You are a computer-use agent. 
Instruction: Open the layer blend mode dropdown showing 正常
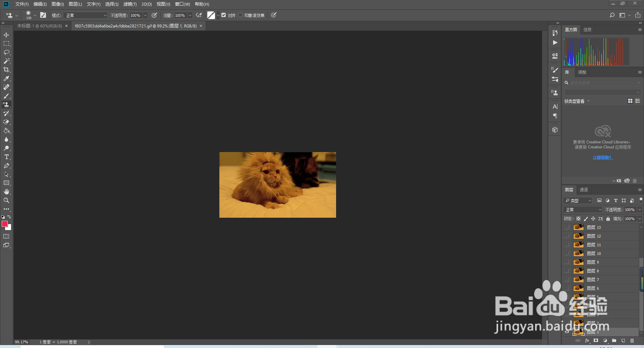point(582,209)
